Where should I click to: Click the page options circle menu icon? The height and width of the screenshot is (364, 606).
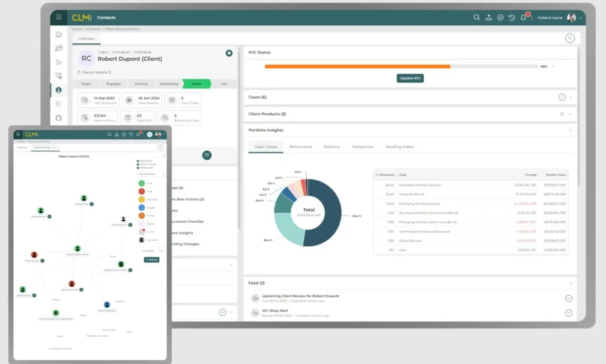[570, 38]
